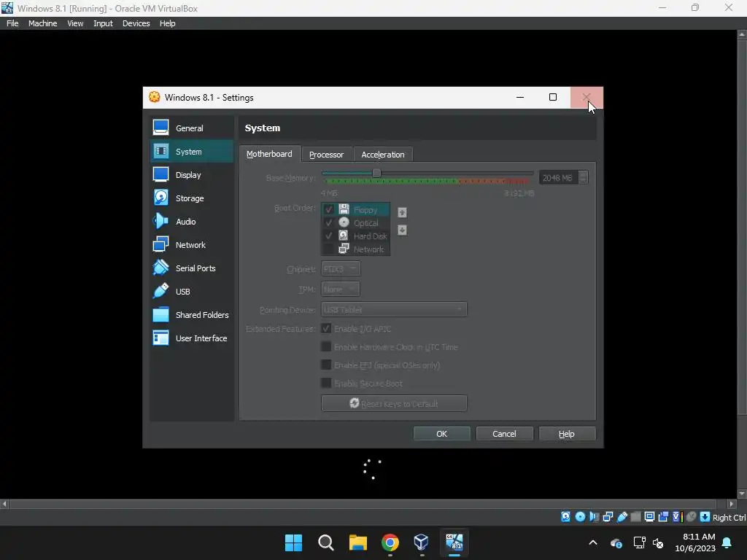
Task: Open the Chipset dropdown
Action: [341, 269]
